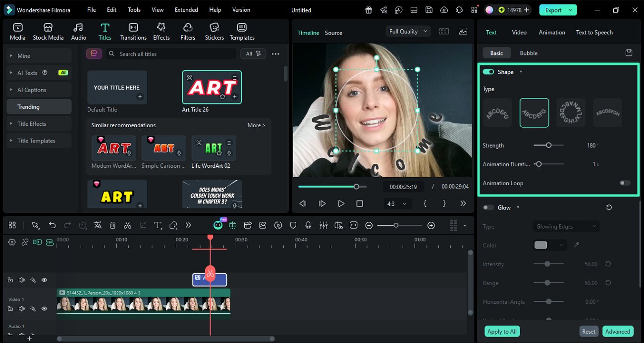The height and width of the screenshot is (343, 644).
Task: Lock the Video 1 track
Action: point(10,309)
